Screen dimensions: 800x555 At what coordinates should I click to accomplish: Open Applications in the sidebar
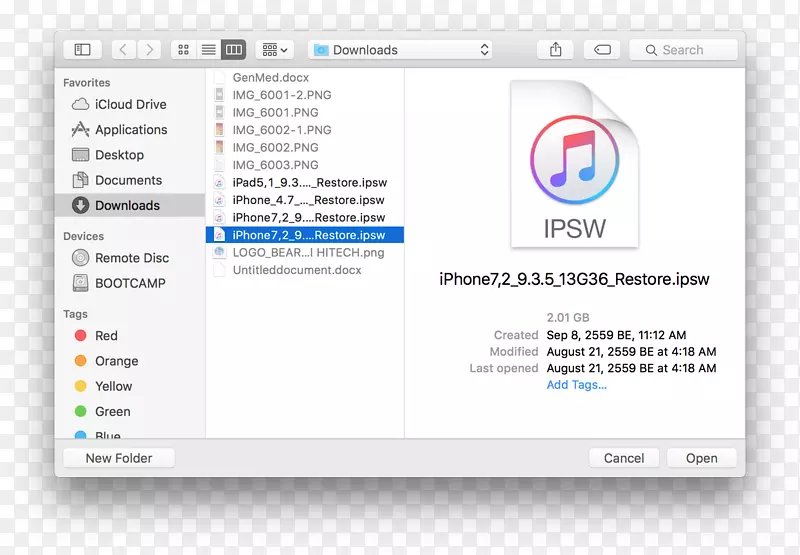[x=130, y=130]
